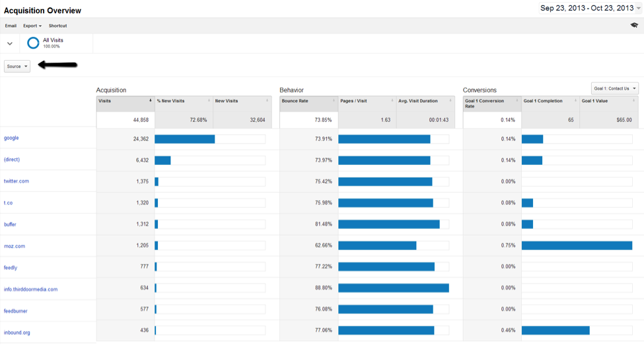Screen dimensions: 644x345
Task: Click the Email toolbar option
Action: (x=11, y=26)
